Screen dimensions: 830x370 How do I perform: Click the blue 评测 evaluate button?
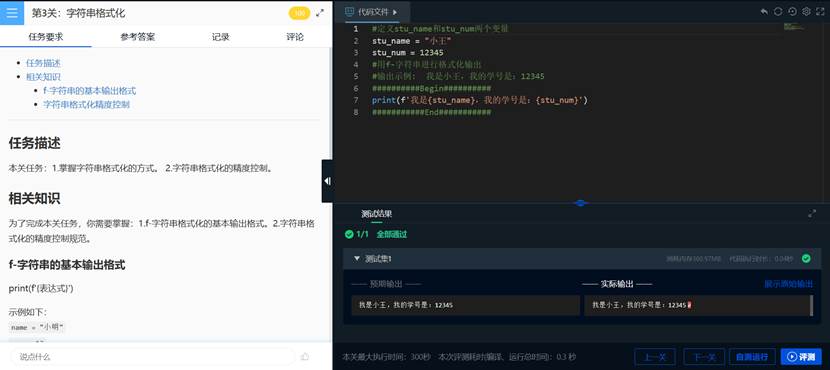point(801,357)
